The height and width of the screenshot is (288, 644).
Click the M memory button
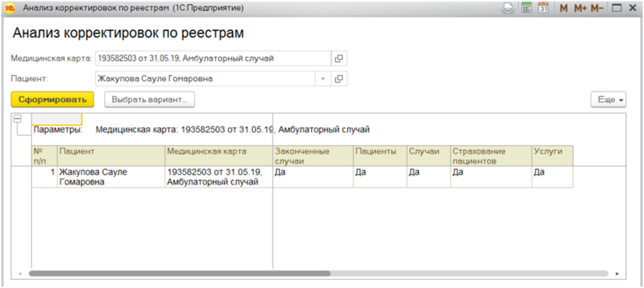coord(564,8)
